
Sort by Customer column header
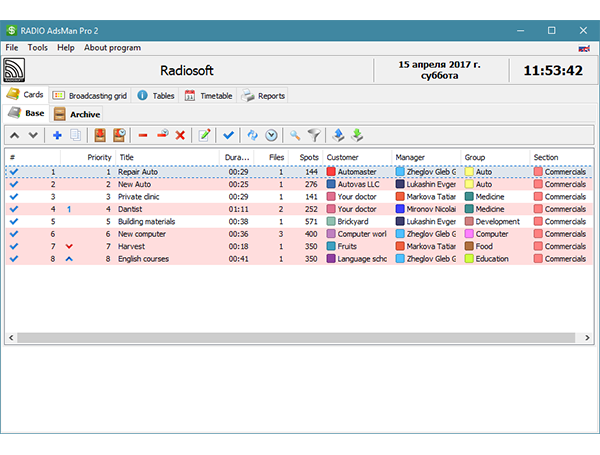357,157
